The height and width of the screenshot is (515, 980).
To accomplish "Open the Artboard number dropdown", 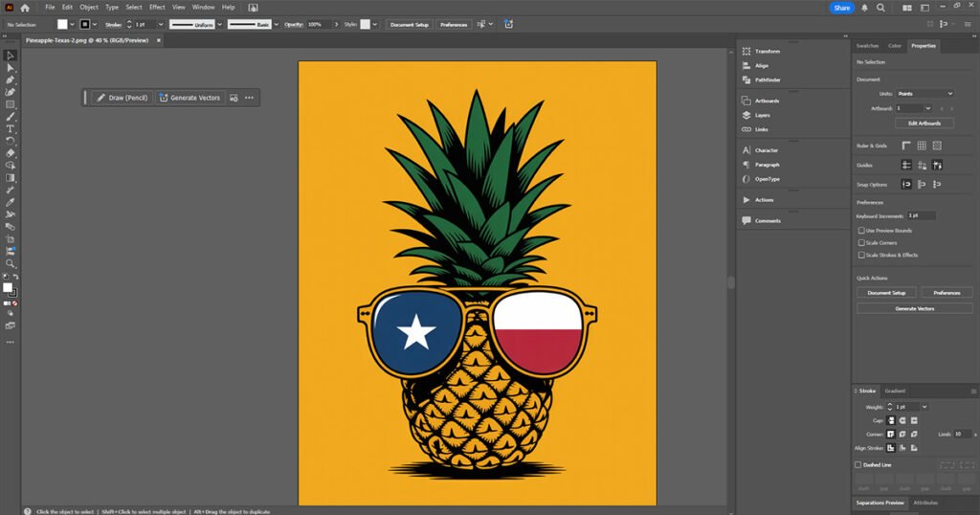I will pos(928,108).
